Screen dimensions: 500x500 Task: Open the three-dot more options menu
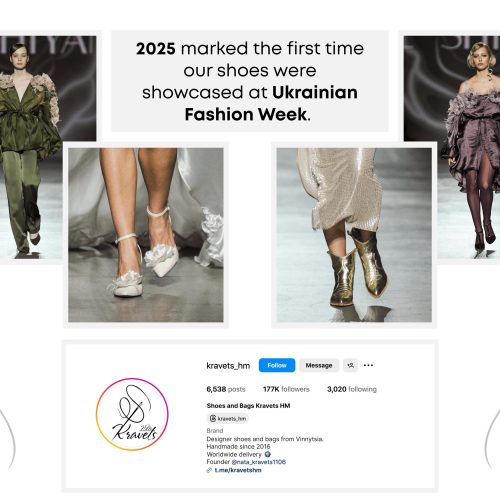click(368, 365)
